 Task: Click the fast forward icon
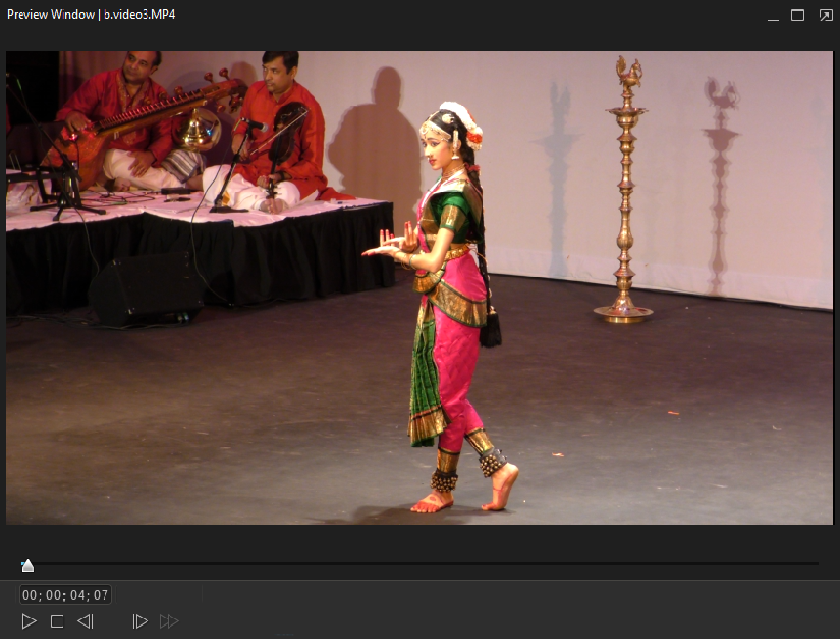169,621
